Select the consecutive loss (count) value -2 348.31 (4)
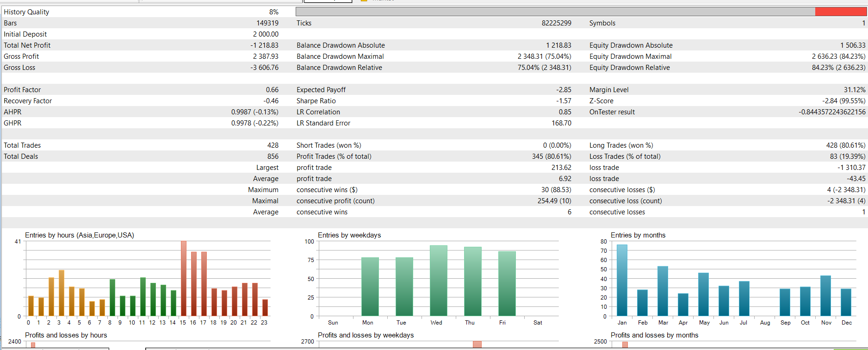This screenshot has height=350, width=868. click(x=846, y=201)
